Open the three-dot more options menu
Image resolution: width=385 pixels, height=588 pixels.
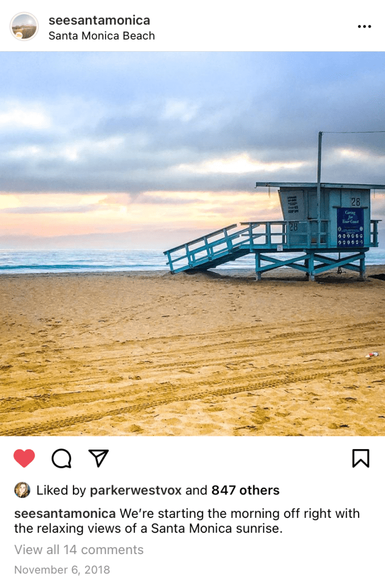(x=364, y=26)
